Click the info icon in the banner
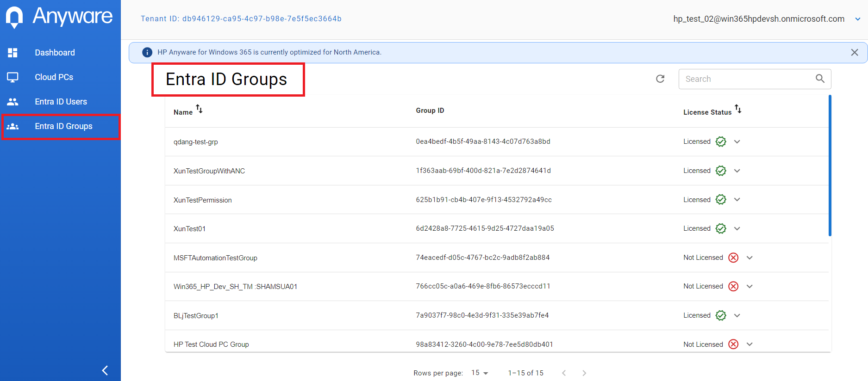Viewport: 868px width, 381px height. tap(147, 52)
